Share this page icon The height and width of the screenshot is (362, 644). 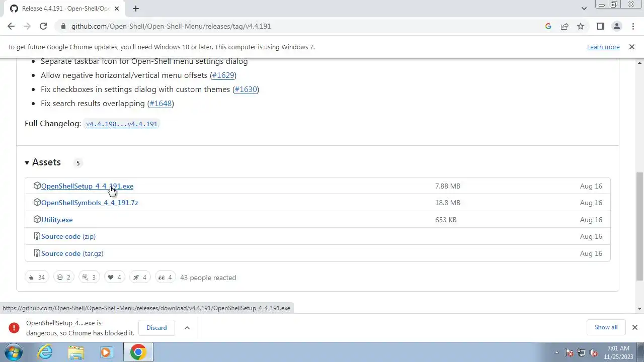pos(565,26)
